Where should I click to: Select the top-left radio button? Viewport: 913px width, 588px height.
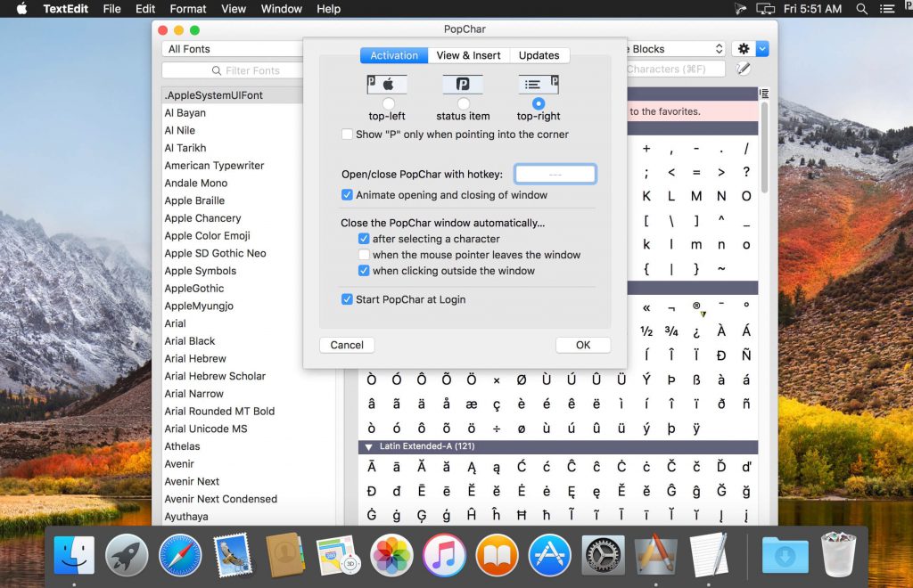click(x=387, y=102)
